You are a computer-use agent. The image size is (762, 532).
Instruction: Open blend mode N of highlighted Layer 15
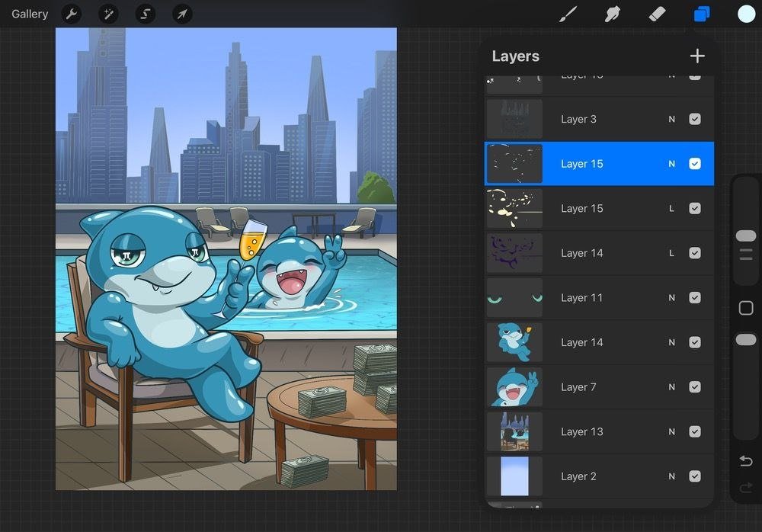point(671,164)
